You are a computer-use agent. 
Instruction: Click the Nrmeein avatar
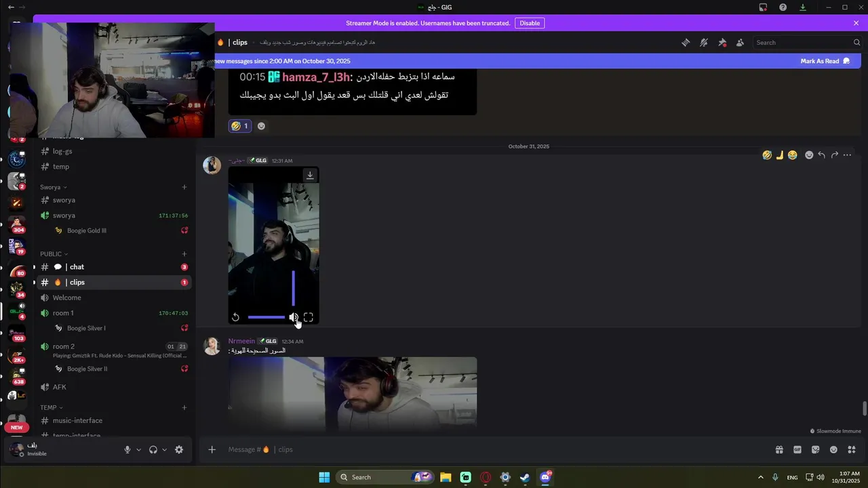212,346
